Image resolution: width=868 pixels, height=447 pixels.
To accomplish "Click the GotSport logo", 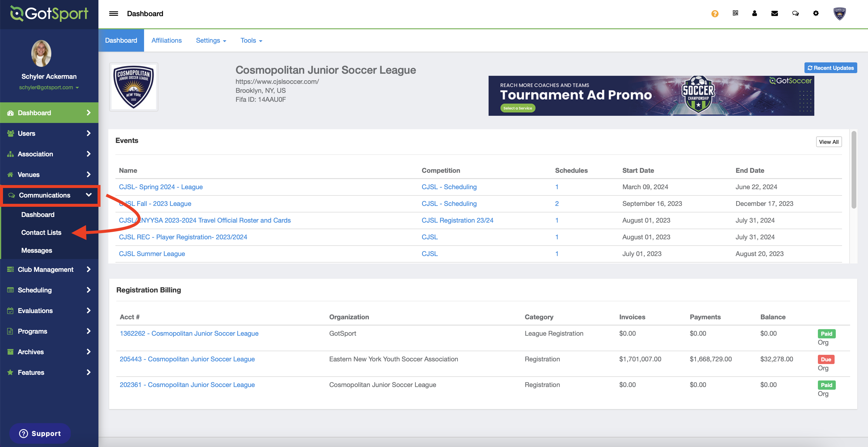I will click(49, 13).
